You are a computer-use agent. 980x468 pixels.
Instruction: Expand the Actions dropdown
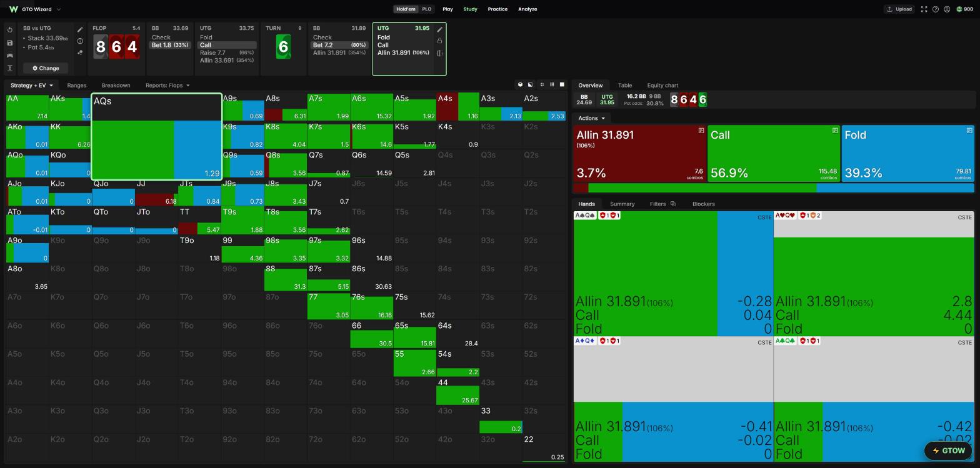tap(591, 118)
